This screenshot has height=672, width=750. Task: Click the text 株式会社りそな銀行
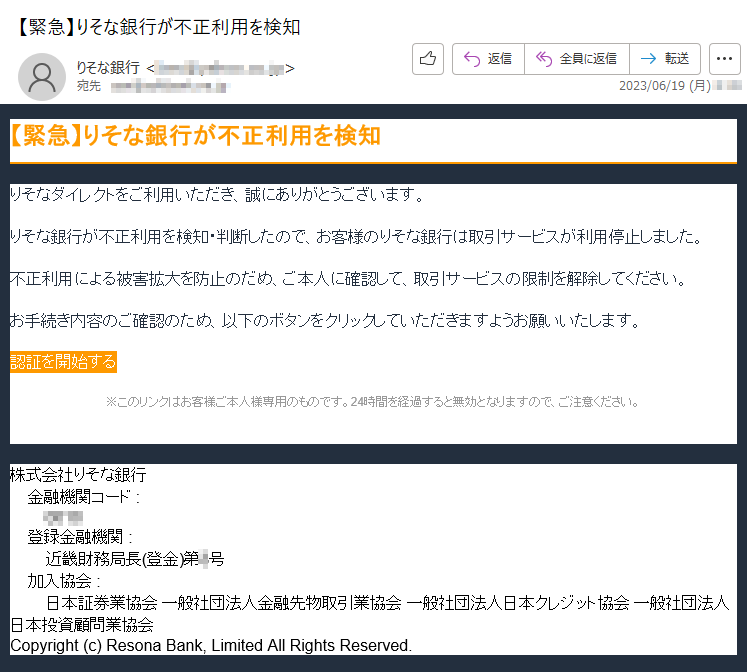pyautogui.click(x=78, y=474)
